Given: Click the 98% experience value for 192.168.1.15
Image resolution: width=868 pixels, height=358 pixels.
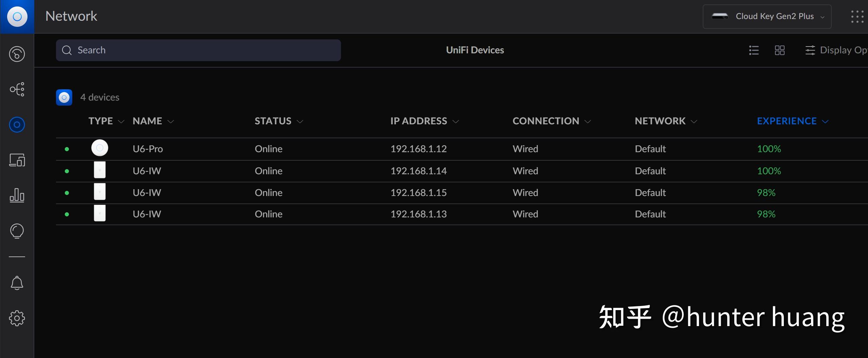Looking at the screenshot, I should point(766,192).
